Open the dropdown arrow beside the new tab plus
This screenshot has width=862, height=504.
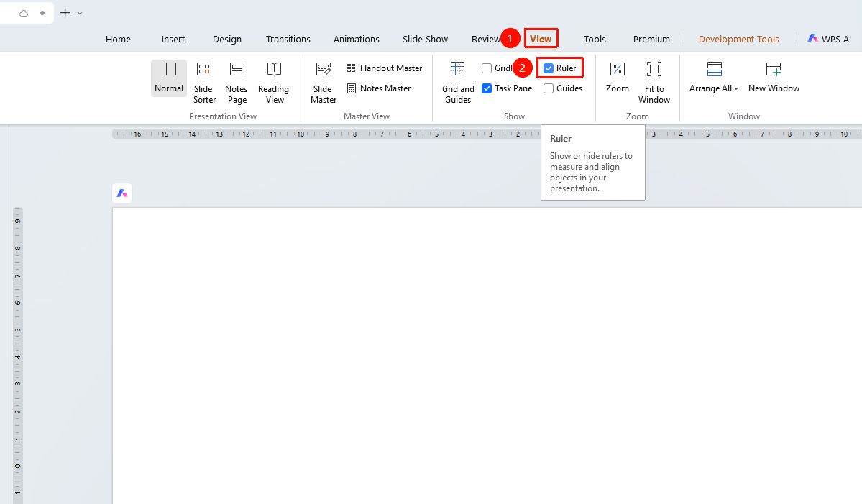pos(80,13)
